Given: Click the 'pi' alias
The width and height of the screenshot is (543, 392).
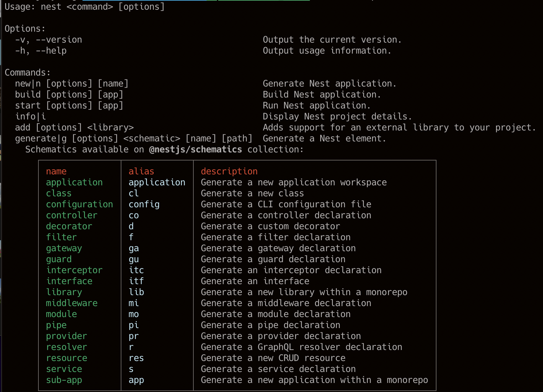Looking at the screenshot, I should [134, 325].
